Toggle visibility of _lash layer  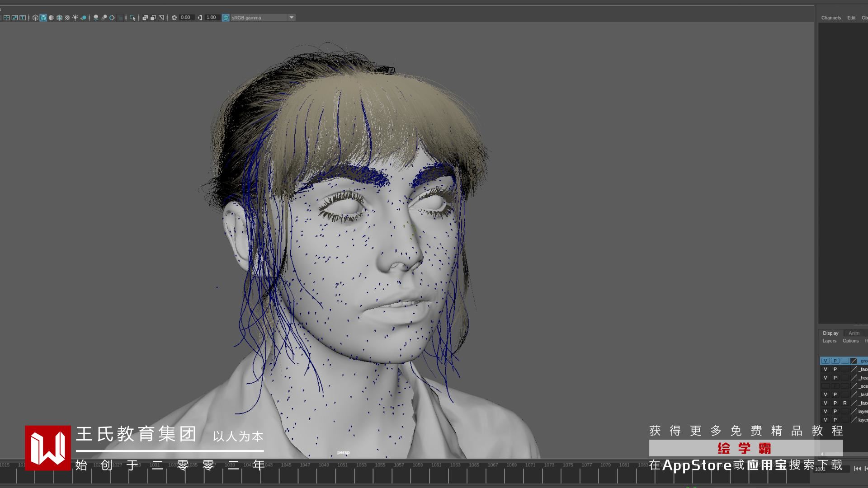(825, 394)
